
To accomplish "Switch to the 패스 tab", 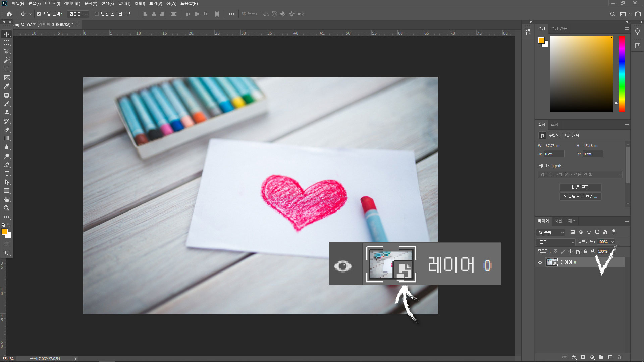I will pos(572,221).
